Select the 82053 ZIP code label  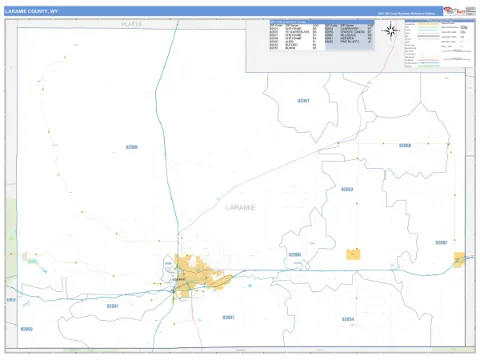click(347, 189)
